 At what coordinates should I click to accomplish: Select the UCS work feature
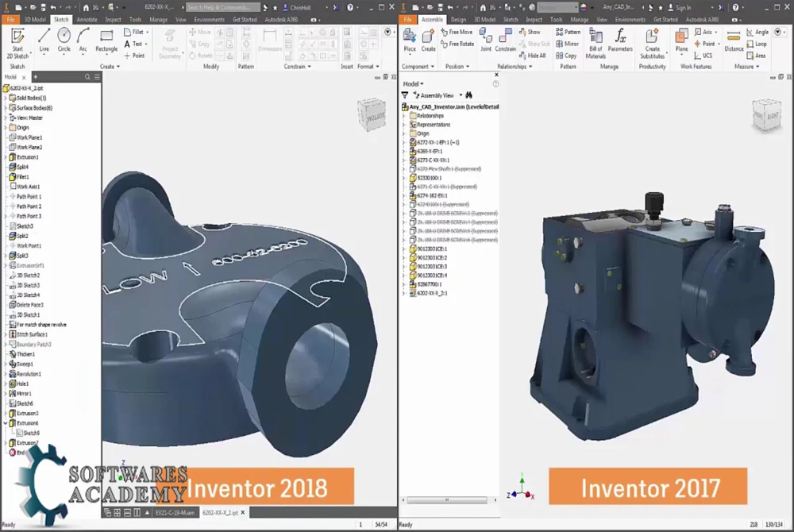[x=703, y=56]
